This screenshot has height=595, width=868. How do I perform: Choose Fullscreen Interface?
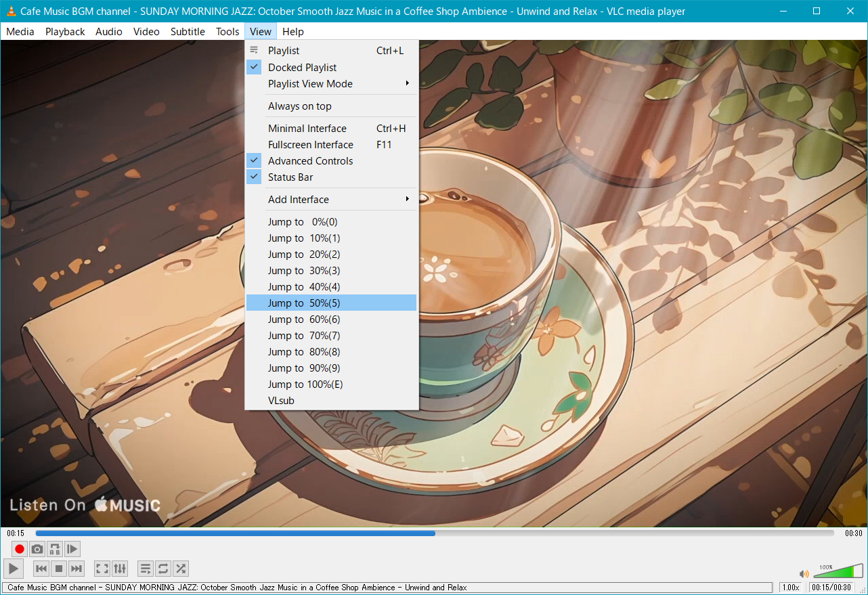(331, 144)
